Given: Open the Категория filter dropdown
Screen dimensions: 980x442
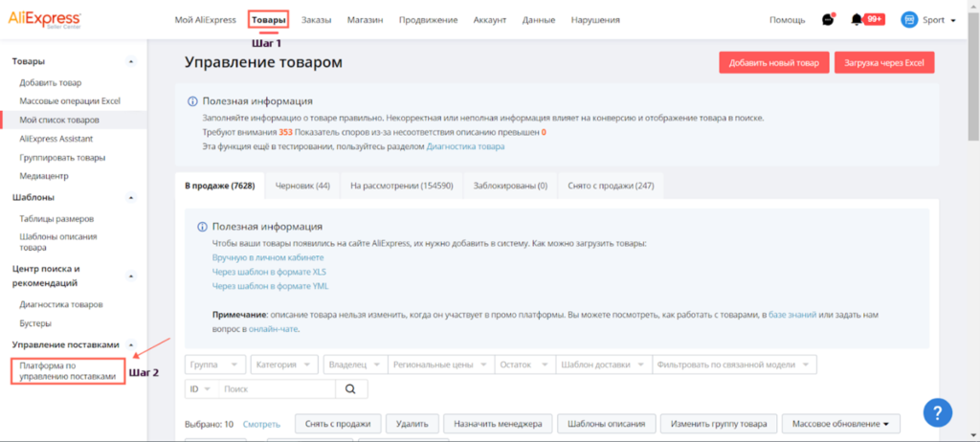Looking at the screenshot, I should (284, 365).
